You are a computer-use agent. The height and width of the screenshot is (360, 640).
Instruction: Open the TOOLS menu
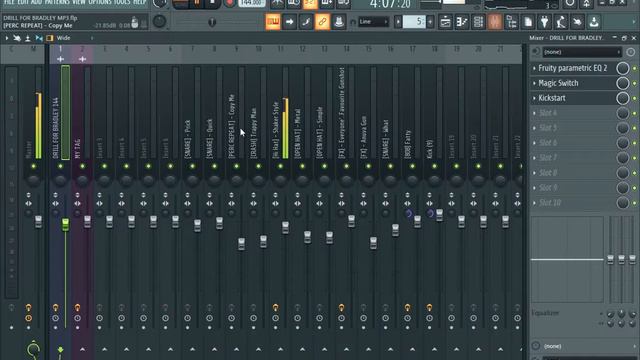pyautogui.click(x=122, y=2)
